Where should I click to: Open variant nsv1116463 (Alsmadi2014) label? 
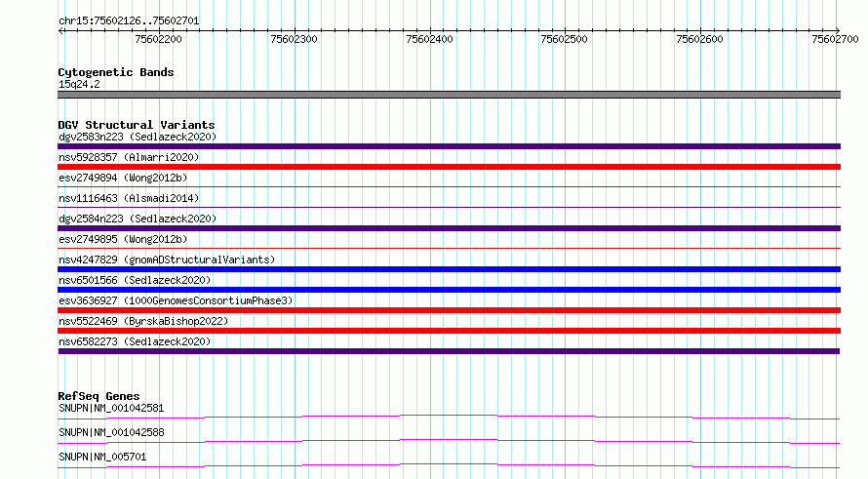129,198
